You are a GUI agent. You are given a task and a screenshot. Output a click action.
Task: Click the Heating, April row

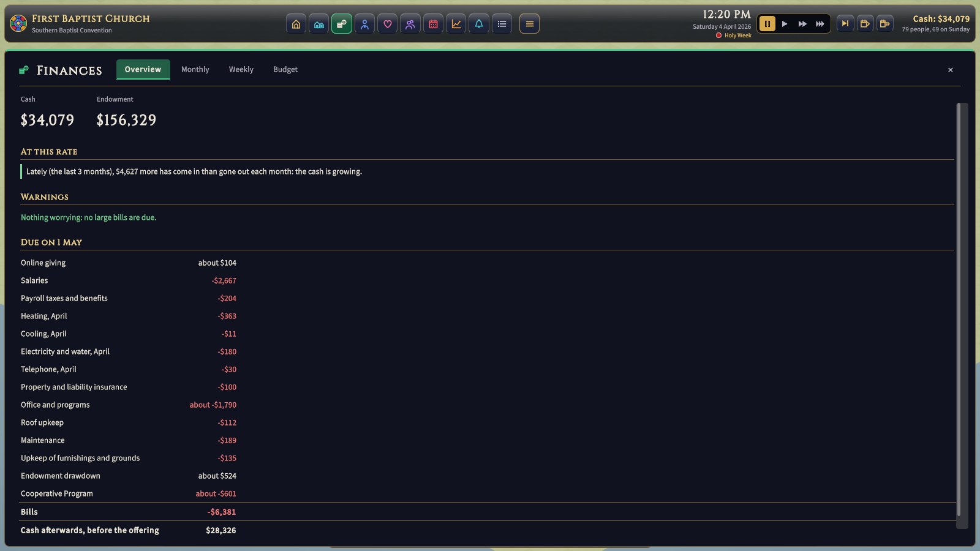129,316
